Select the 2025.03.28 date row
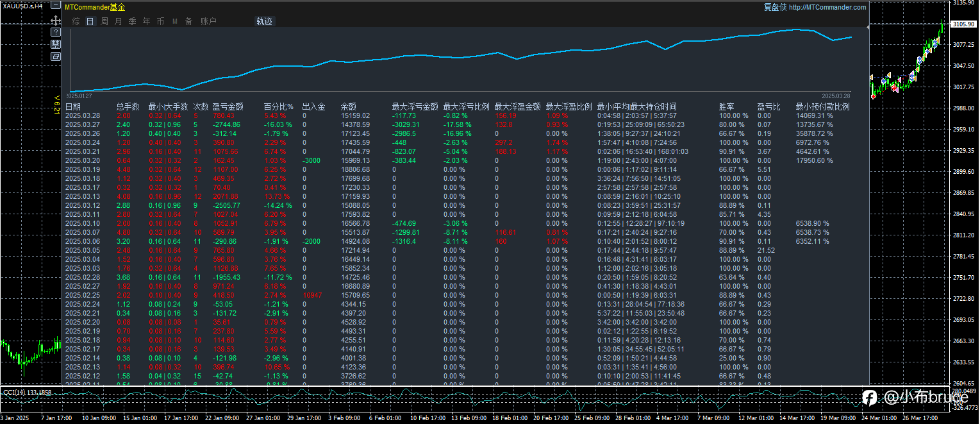 [83, 115]
